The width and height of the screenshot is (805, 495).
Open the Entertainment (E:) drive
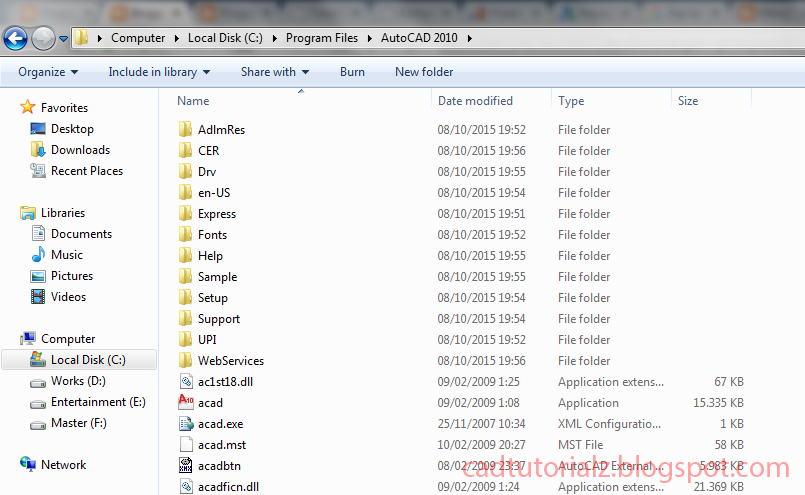[98, 402]
